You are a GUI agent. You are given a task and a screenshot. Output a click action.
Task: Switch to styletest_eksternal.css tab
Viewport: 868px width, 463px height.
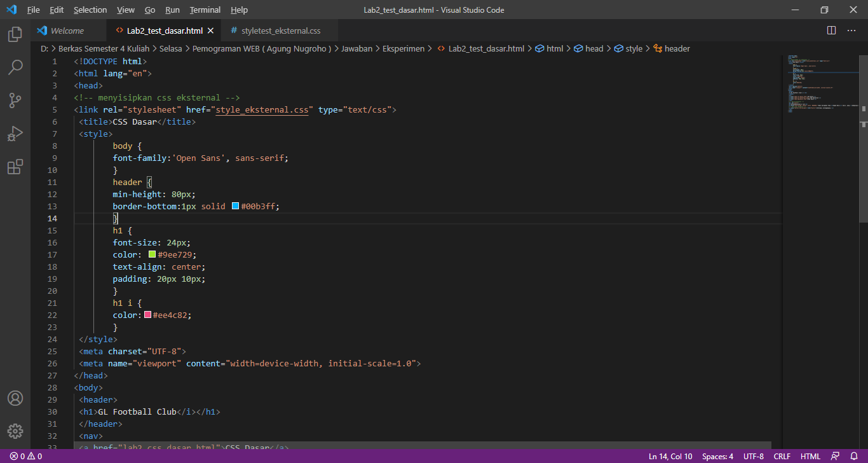[x=280, y=30]
